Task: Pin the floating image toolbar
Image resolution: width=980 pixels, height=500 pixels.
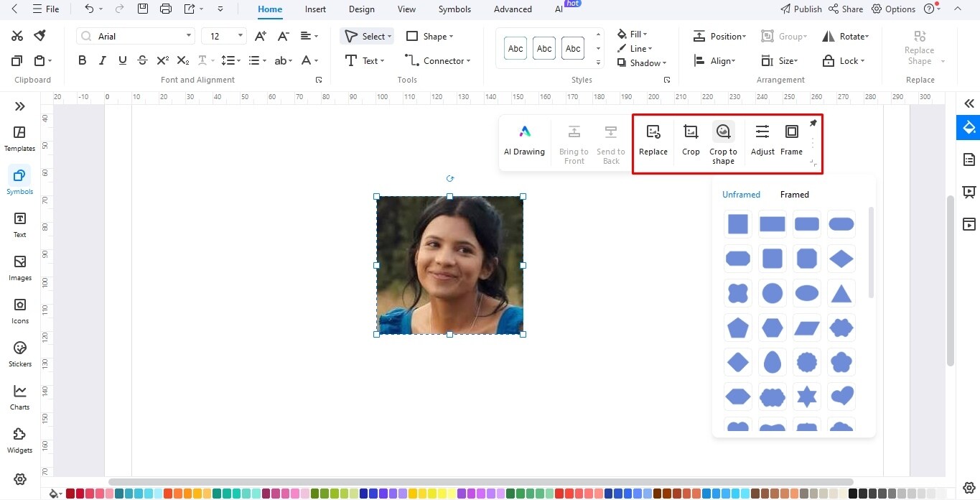Action: (x=813, y=123)
